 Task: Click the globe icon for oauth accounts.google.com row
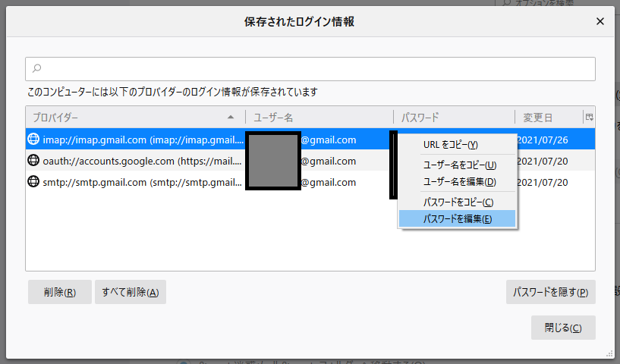tap(33, 161)
